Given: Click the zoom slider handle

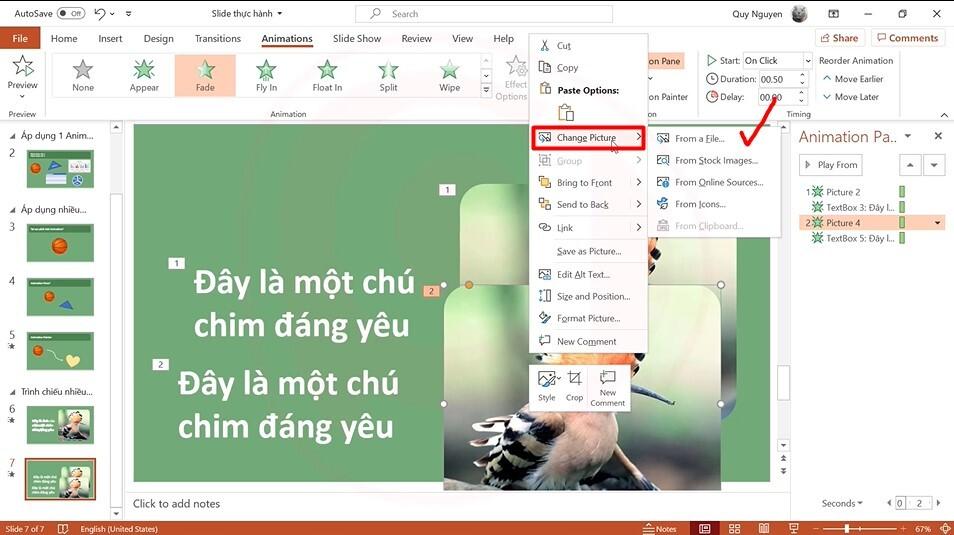Looking at the screenshot, I should coord(846,528).
